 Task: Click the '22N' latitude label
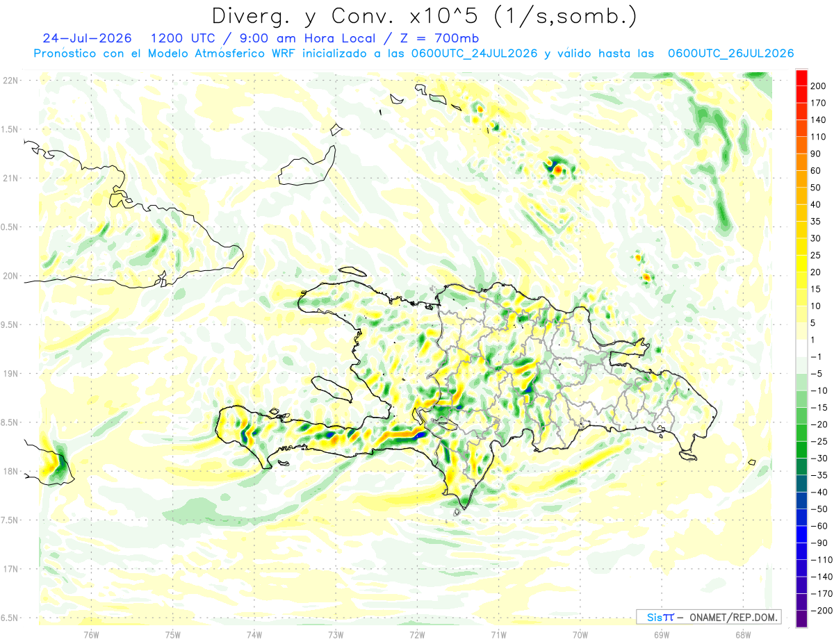10,81
